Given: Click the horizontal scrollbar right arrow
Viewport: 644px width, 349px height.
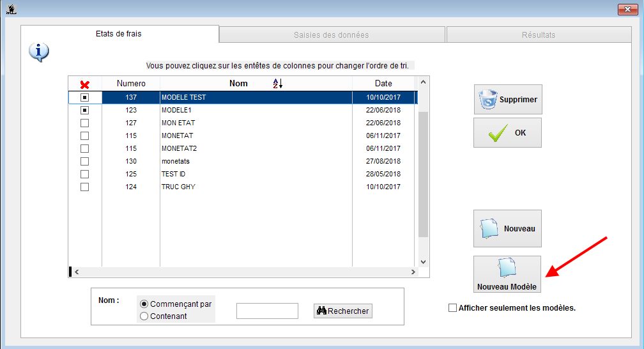Looking at the screenshot, I should [413, 272].
